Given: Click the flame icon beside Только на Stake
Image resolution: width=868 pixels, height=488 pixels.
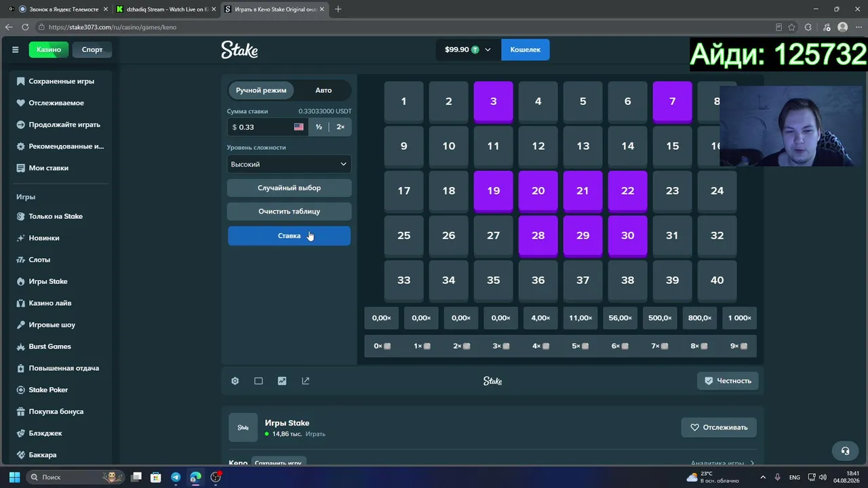Looking at the screenshot, I should [x=21, y=216].
